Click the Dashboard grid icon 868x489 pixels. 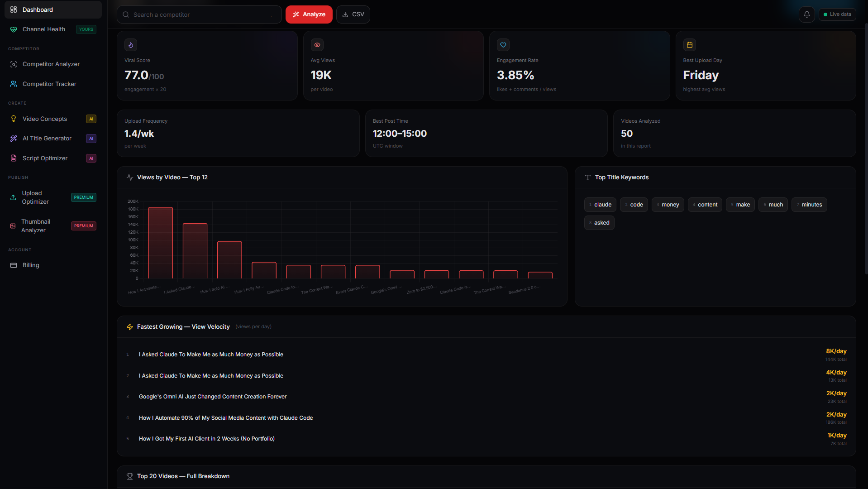14,10
